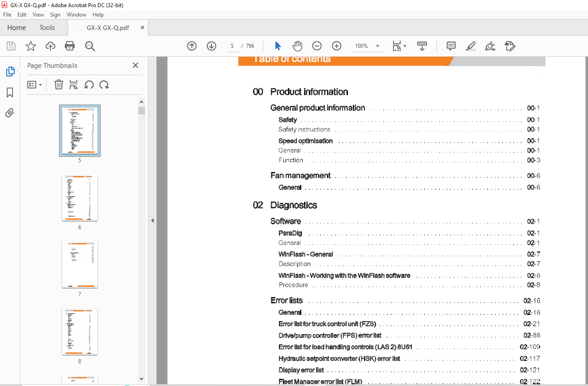This screenshot has height=386, width=588.
Task: Follow the Error lists contents entry
Action: (x=287, y=300)
